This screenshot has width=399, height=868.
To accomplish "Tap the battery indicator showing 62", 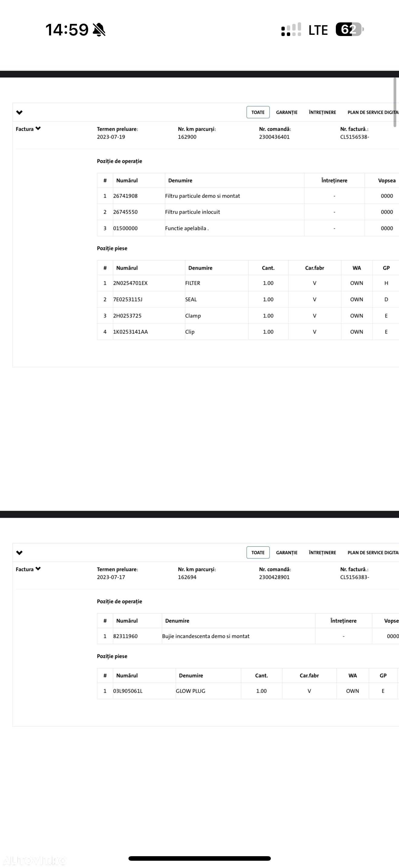I will [x=350, y=29].
